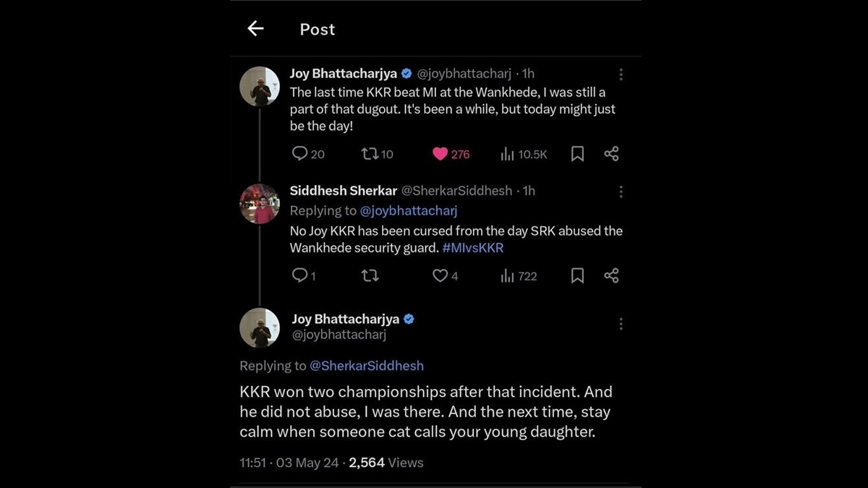Repost Siddhesh Sherkar's reply
The width and height of the screenshot is (868, 488).
click(x=370, y=275)
